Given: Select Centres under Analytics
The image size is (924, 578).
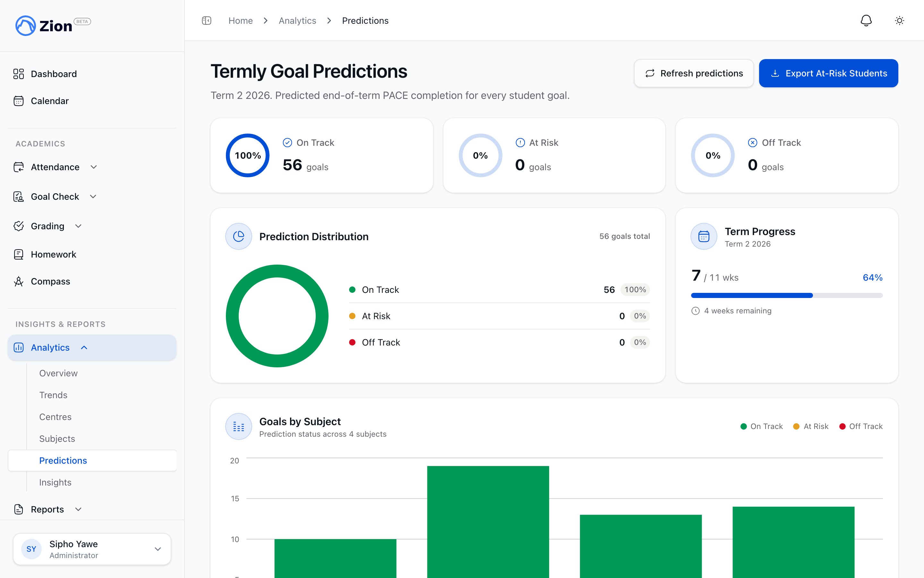Looking at the screenshot, I should pyautogui.click(x=56, y=417).
